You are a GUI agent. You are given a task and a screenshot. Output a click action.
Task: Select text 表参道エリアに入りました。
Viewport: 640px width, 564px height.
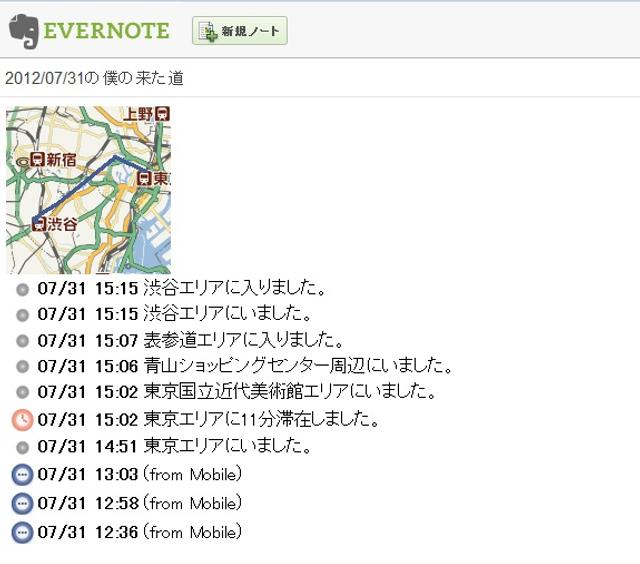[x=244, y=340]
